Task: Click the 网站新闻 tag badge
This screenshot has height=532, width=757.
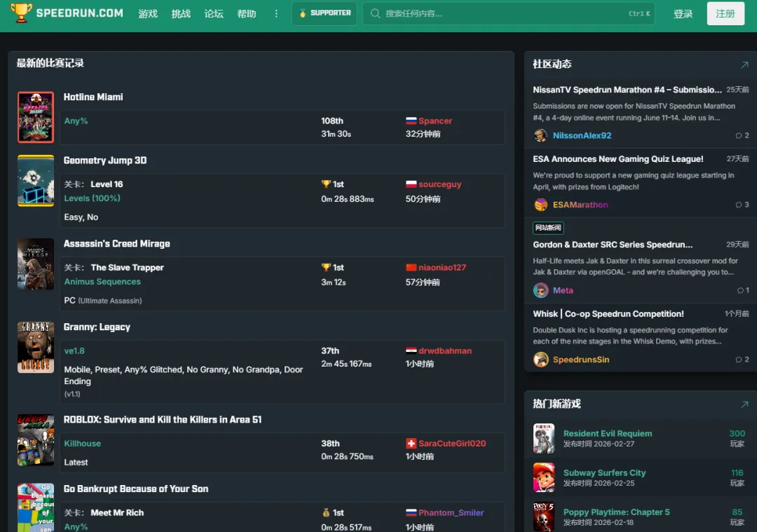Action: (x=548, y=227)
